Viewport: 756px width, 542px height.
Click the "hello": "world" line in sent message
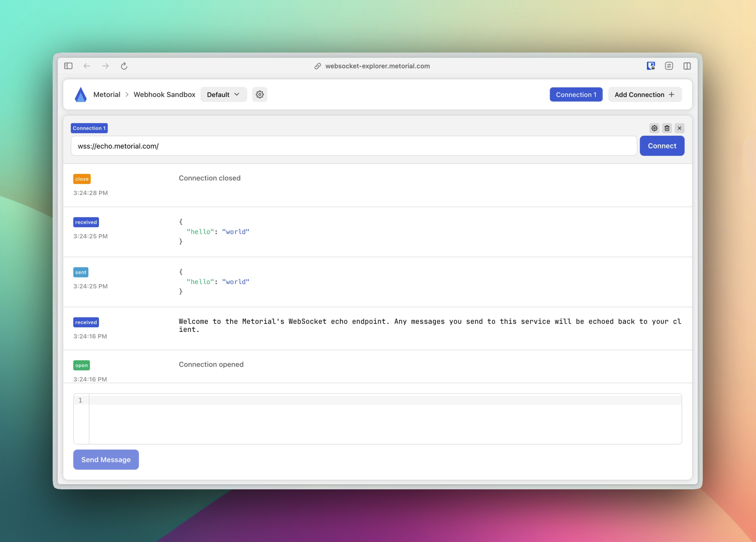pos(218,282)
